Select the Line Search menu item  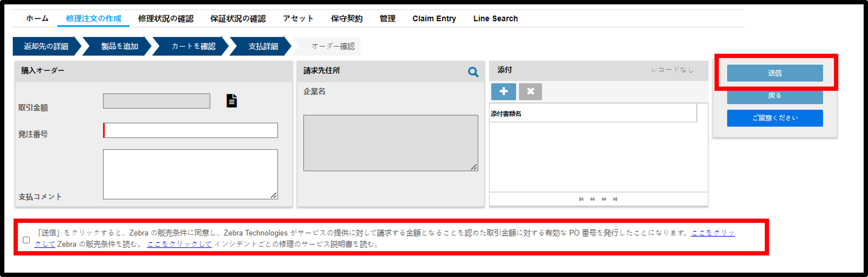pos(495,18)
